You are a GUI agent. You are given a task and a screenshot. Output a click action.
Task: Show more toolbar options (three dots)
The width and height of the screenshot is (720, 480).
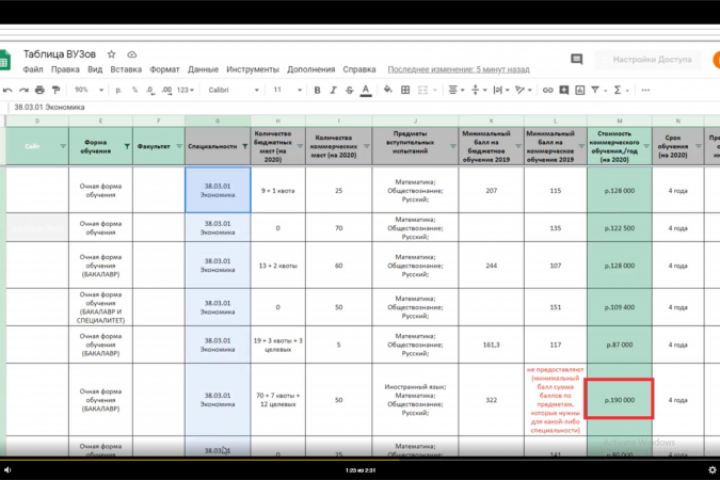(x=646, y=90)
